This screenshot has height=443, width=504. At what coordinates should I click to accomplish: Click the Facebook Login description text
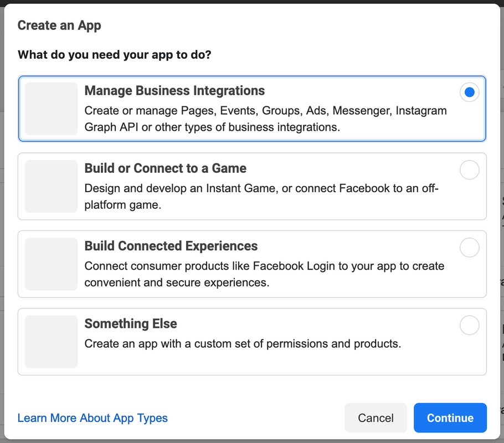pos(264,274)
